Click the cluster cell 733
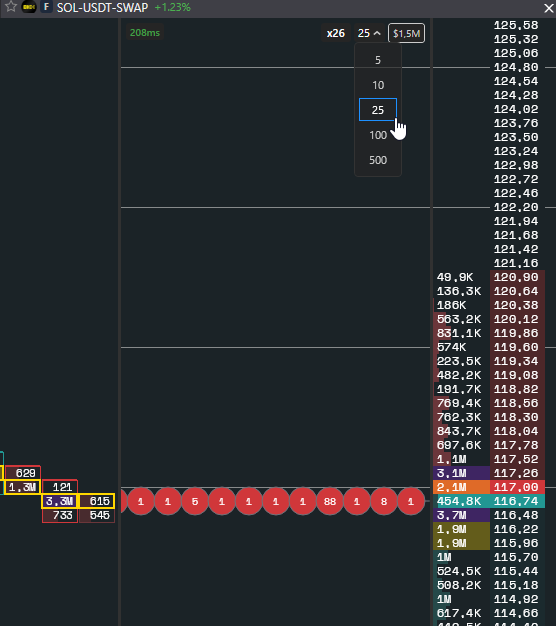 click(x=60, y=515)
